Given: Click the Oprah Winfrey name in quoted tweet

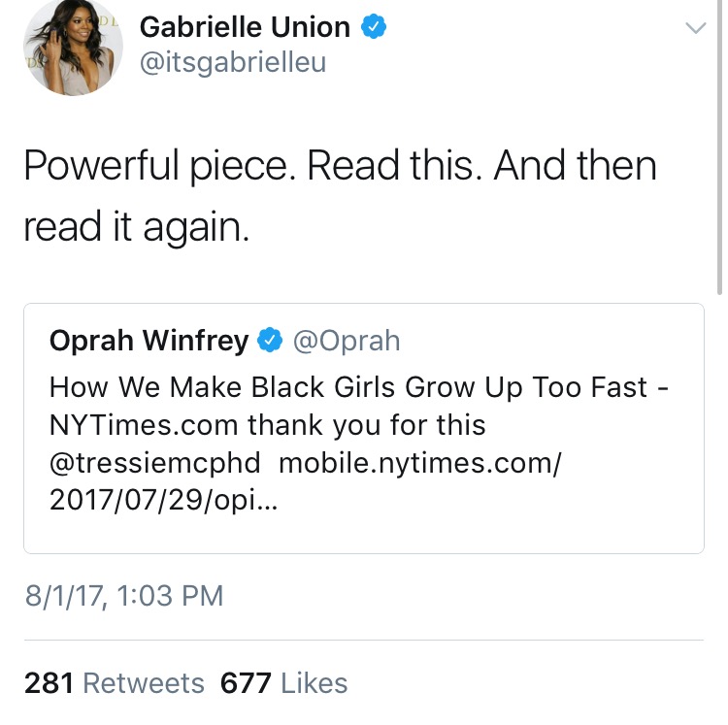Looking at the screenshot, I should click(x=149, y=341).
